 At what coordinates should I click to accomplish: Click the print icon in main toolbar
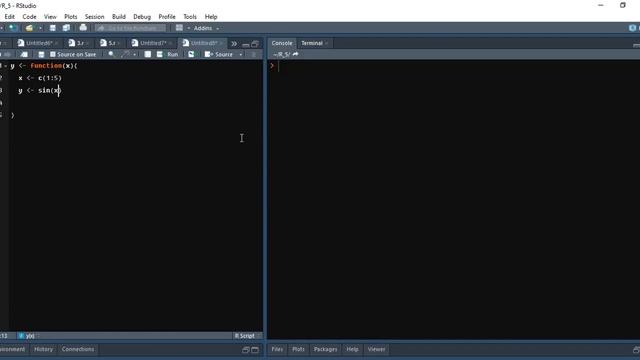click(x=83, y=28)
